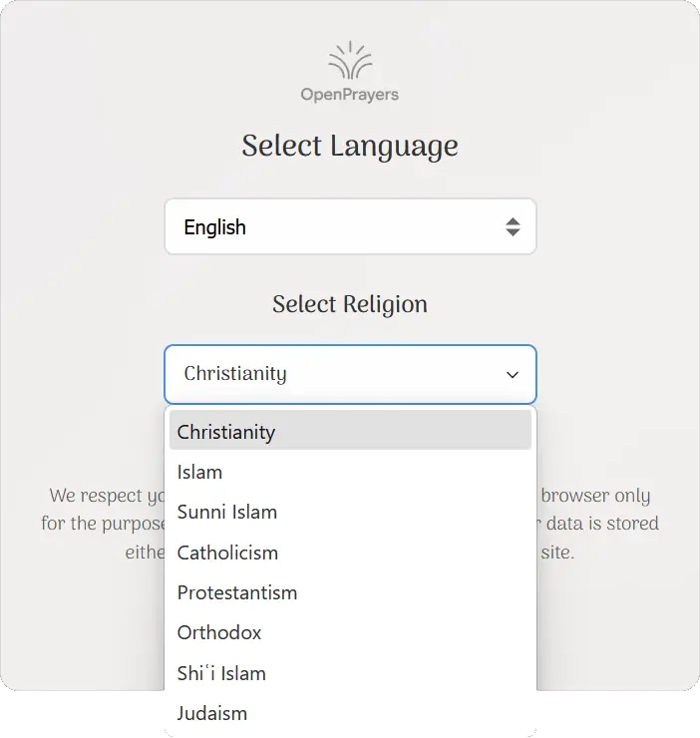Choose Catholicism from the dropdown list
The width and height of the screenshot is (700, 738).
coord(227,553)
